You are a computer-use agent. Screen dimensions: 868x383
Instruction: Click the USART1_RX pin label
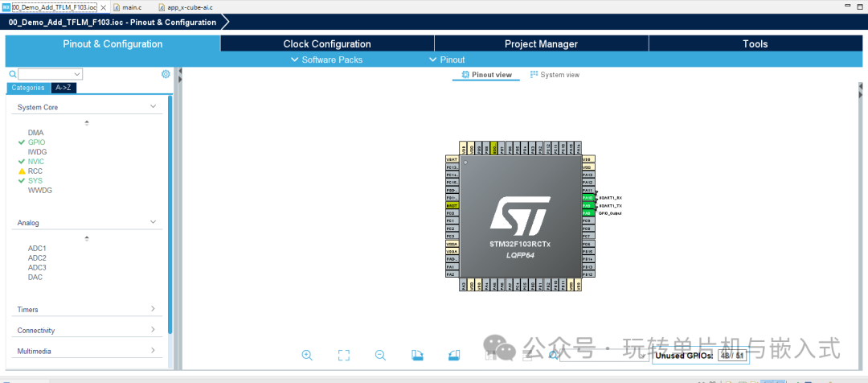tap(610, 197)
